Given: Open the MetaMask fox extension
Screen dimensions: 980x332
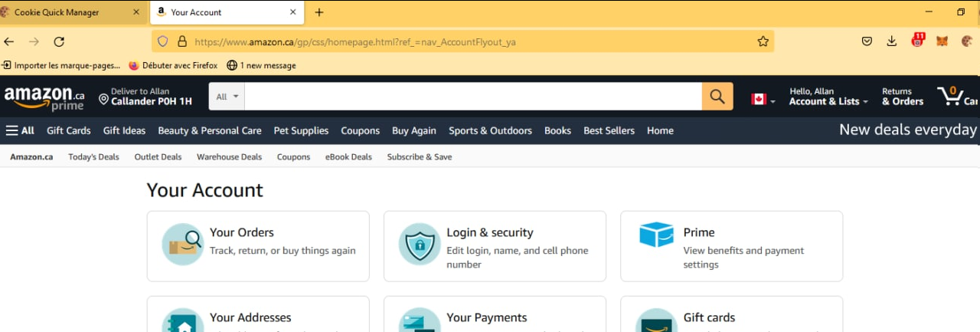Looking at the screenshot, I should point(942,41).
